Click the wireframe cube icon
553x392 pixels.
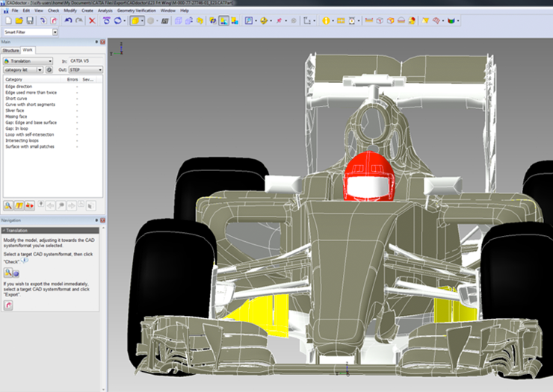pos(179,21)
